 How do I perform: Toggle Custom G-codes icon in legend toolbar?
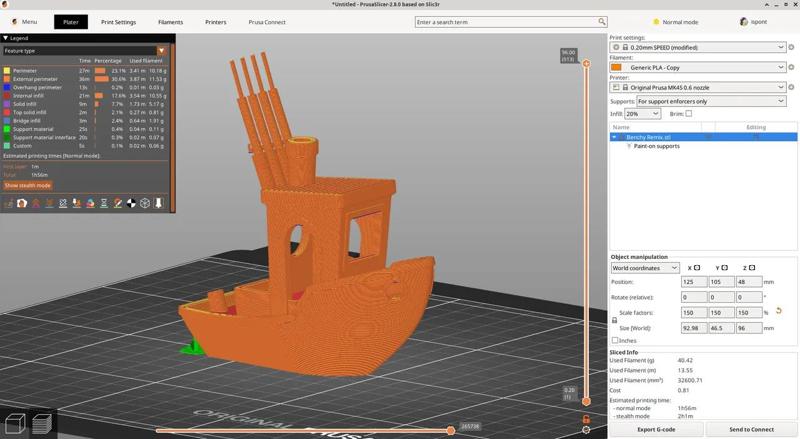tap(118, 203)
